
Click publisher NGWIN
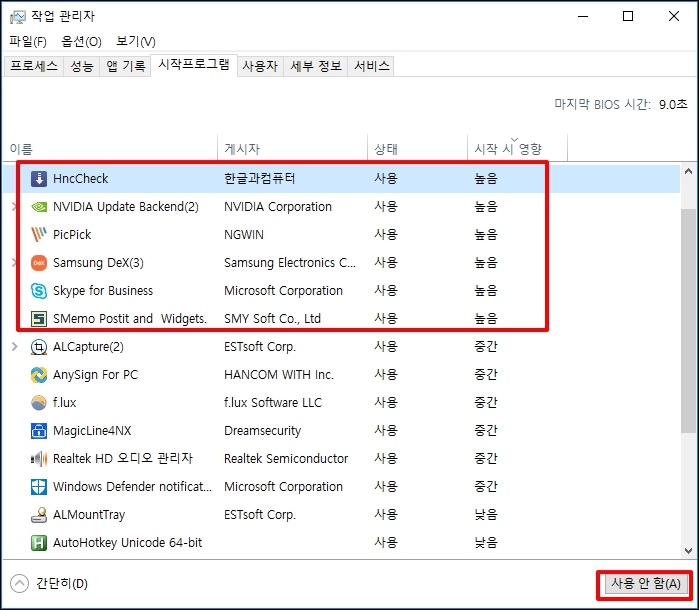(244, 235)
